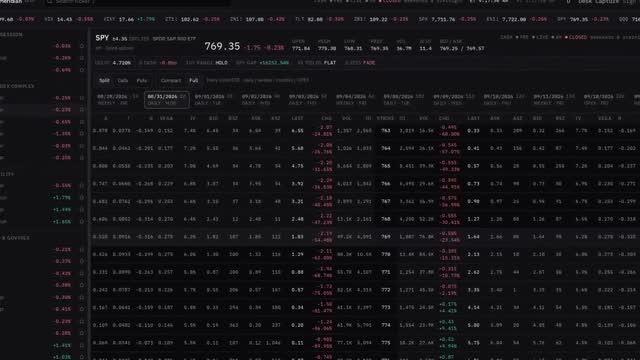Click the Desk Capture button

point(598,2)
